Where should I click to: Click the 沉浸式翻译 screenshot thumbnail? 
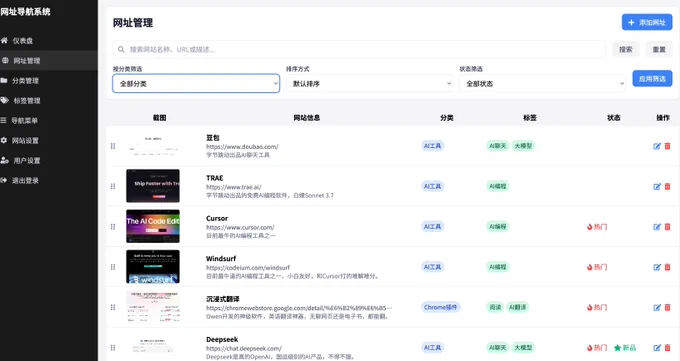click(x=153, y=307)
